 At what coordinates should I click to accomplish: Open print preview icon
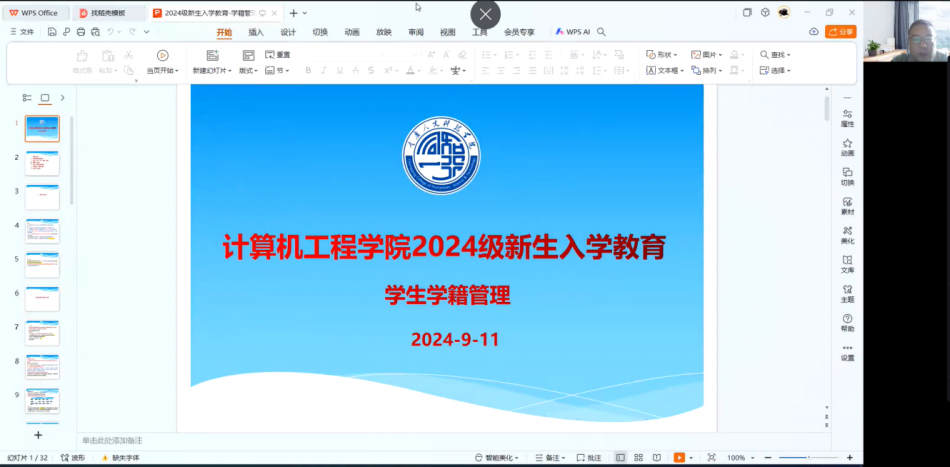click(x=95, y=31)
